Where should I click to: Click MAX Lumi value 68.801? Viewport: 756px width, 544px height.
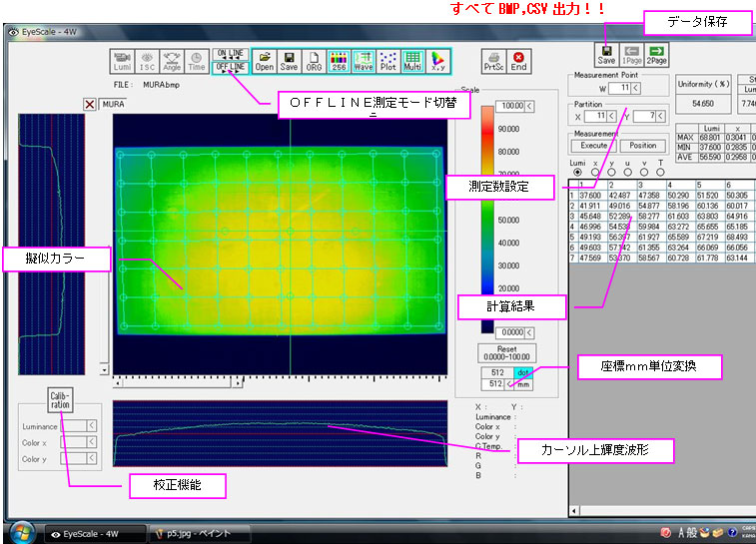[x=709, y=138]
